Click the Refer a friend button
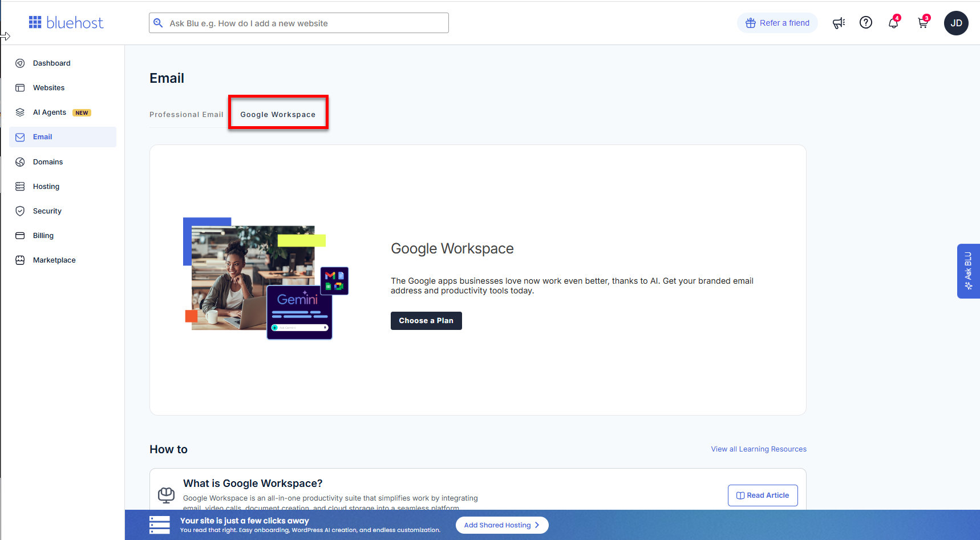Image resolution: width=980 pixels, height=540 pixels. pos(777,23)
